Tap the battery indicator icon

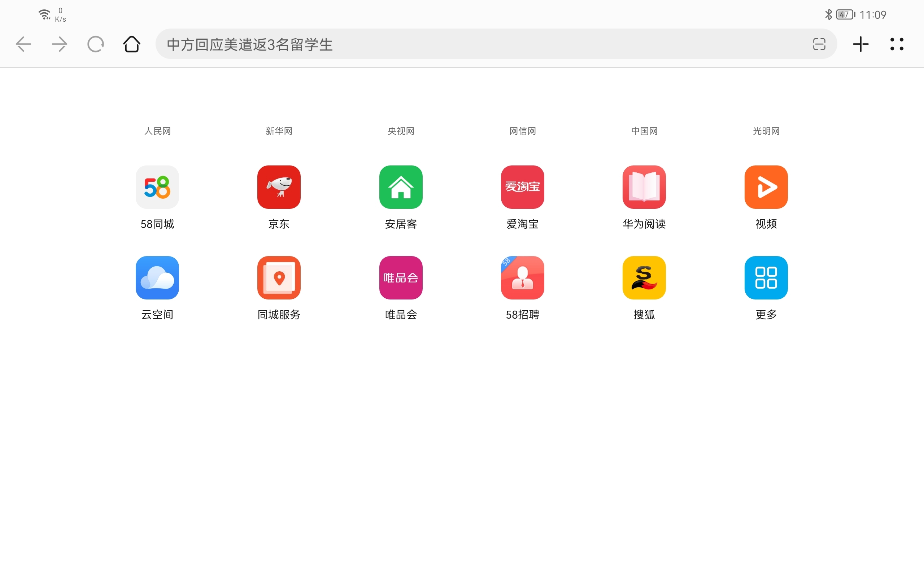[x=846, y=14]
